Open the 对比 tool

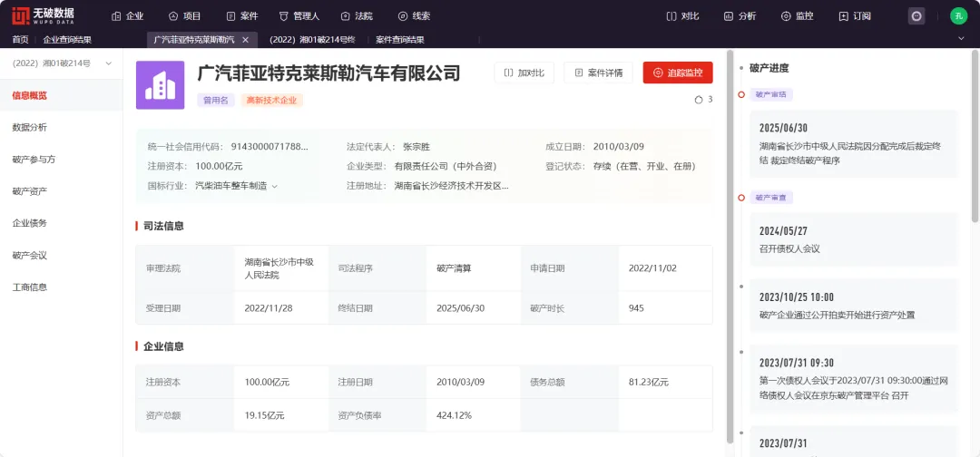682,16
